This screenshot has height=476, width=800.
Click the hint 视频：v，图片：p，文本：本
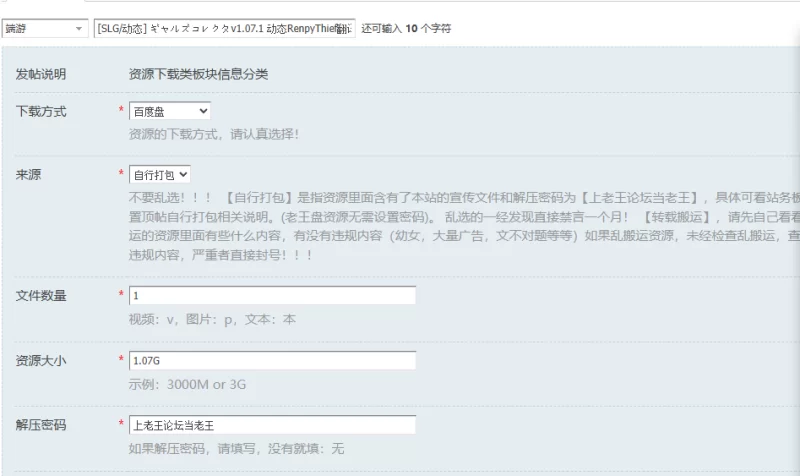pos(212,319)
